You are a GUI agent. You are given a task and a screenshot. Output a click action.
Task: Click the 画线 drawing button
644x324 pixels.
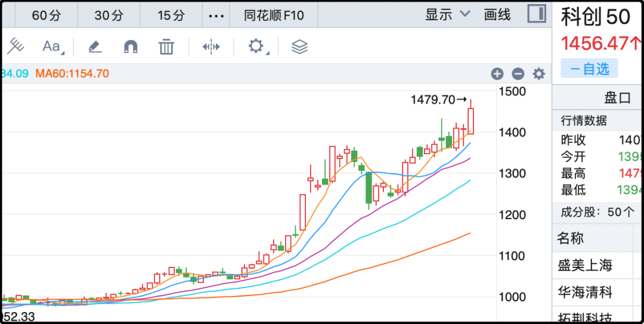[497, 15]
